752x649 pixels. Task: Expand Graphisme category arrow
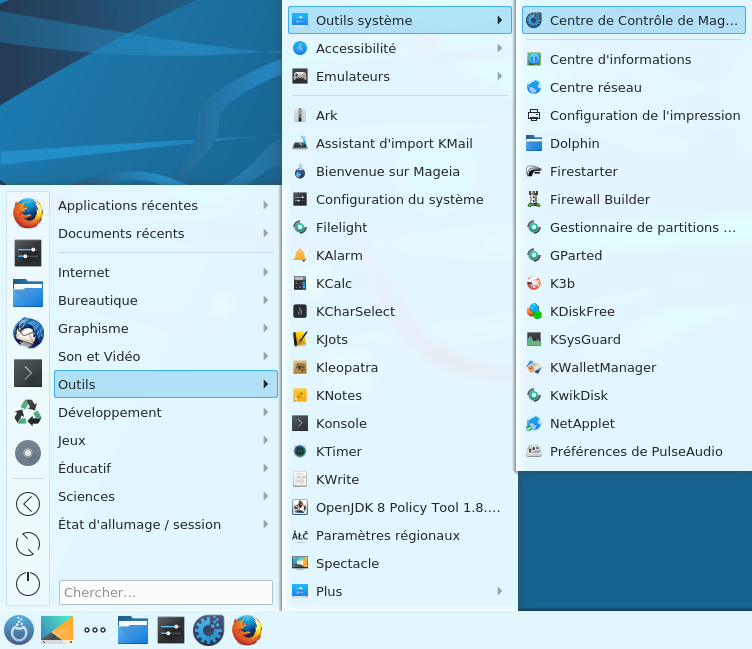tap(265, 328)
